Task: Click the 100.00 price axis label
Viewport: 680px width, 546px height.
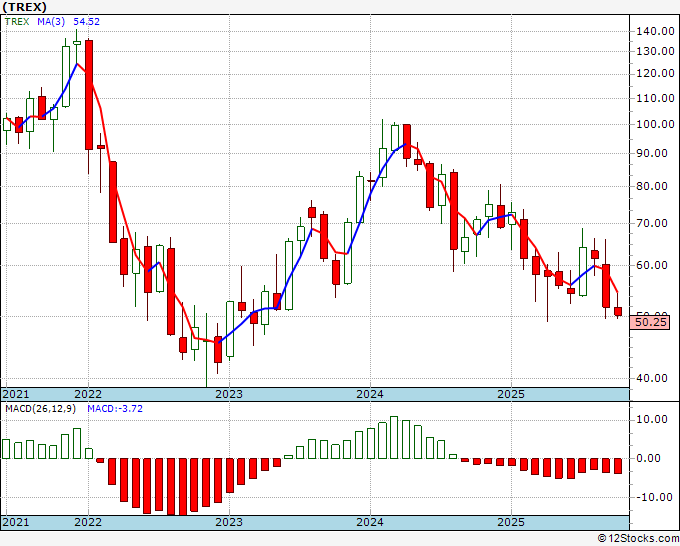Action: (x=655, y=124)
